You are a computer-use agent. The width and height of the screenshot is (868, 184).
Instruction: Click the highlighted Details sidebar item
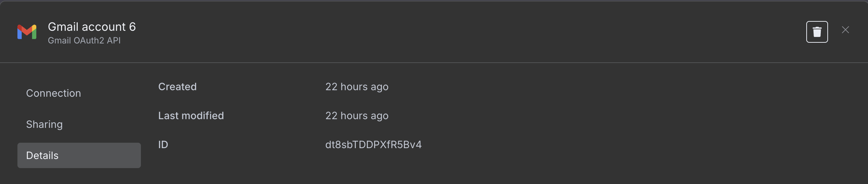[x=79, y=155]
